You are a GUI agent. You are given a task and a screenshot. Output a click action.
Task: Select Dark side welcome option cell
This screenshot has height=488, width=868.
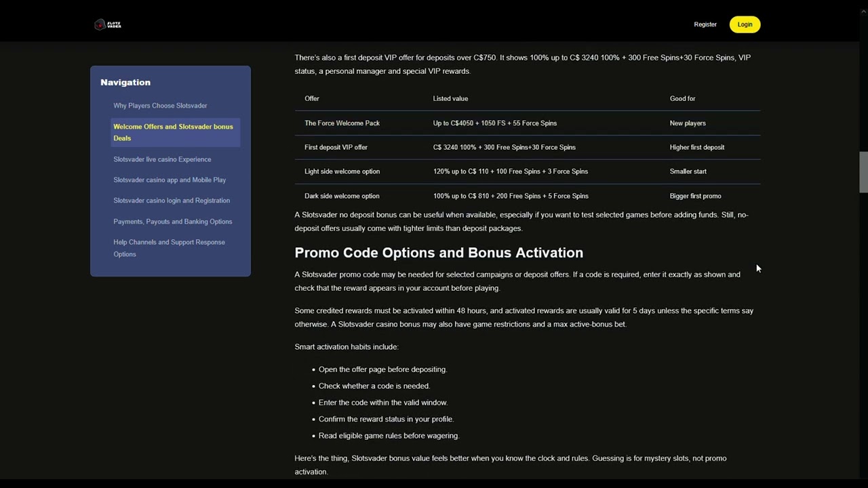[342, 196]
